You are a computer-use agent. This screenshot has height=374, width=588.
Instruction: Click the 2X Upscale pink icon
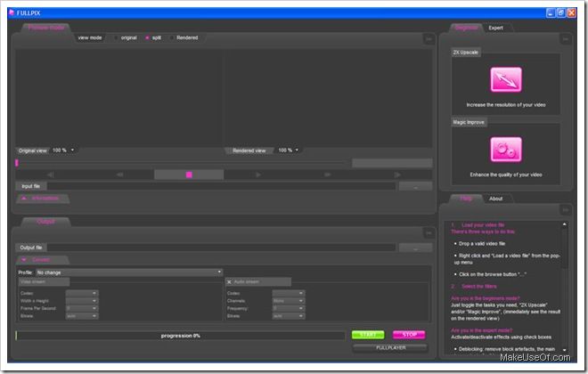(x=504, y=80)
